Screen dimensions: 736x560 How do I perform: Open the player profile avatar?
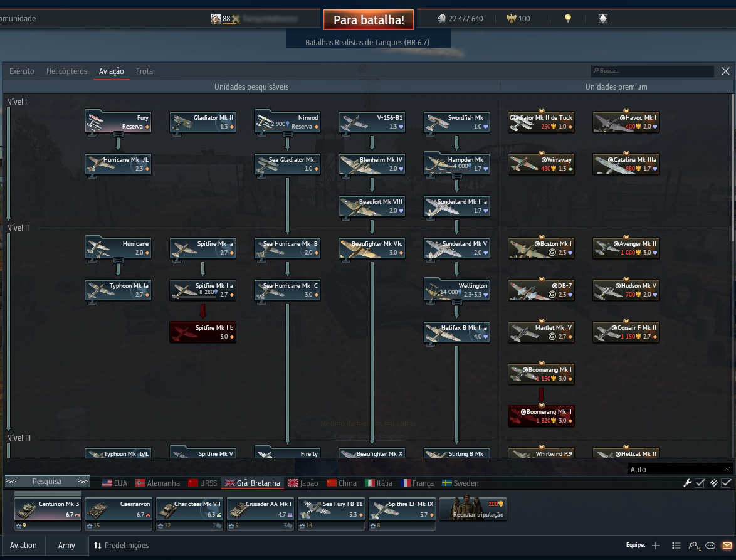point(216,19)
